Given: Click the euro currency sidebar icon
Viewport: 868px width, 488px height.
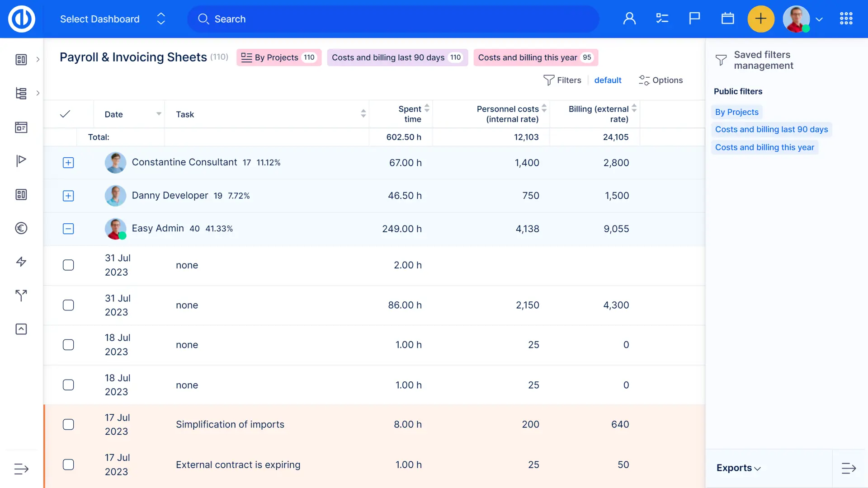Looking at the screenshot, I should 21,228.
